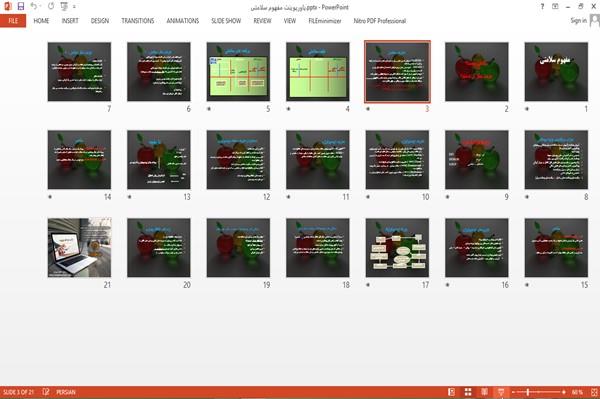
Task: Click the Undo arrow icon
Action: [x=34, y=6]
